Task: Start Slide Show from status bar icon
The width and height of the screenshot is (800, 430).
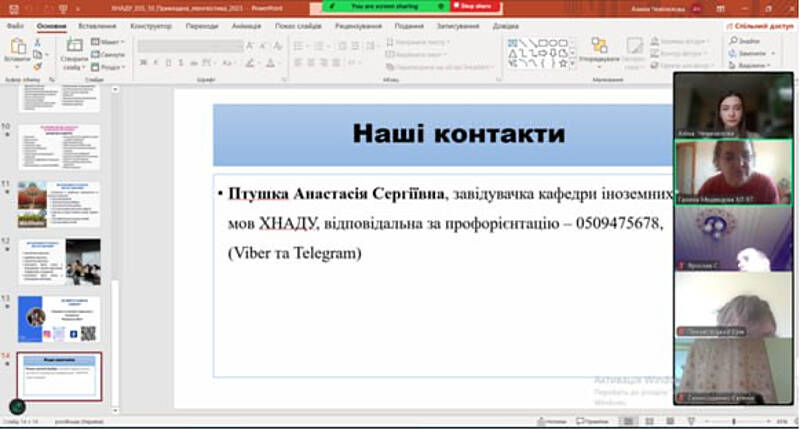Action: coord(691,421)
